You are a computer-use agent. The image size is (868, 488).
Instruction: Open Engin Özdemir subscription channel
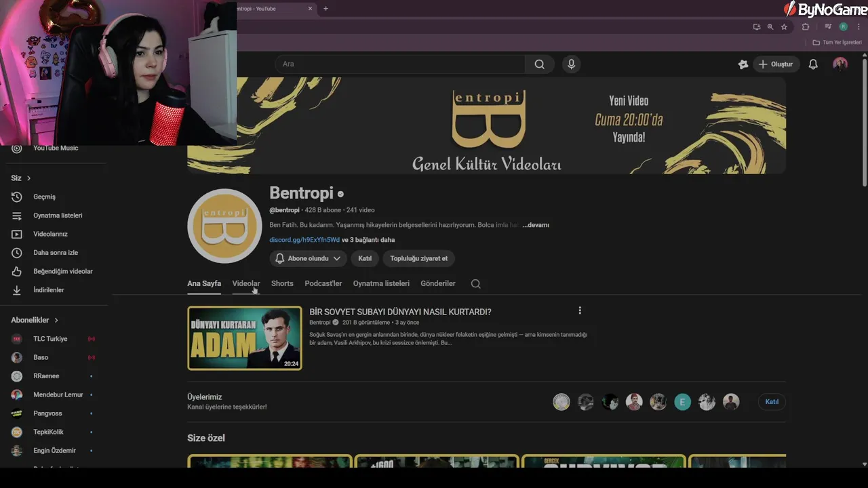click(54, 451)
